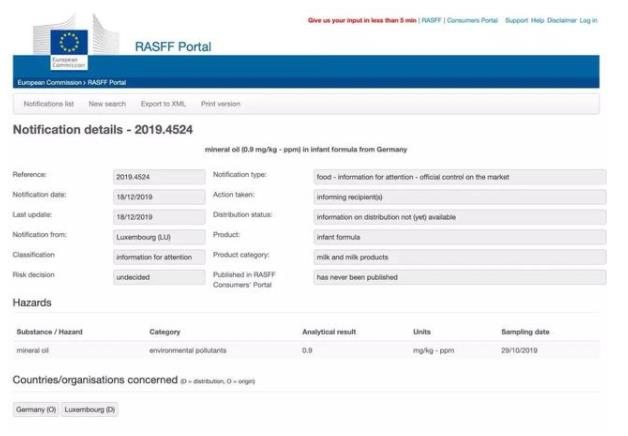Open the Notifications list tab

(x=49, y=104)
